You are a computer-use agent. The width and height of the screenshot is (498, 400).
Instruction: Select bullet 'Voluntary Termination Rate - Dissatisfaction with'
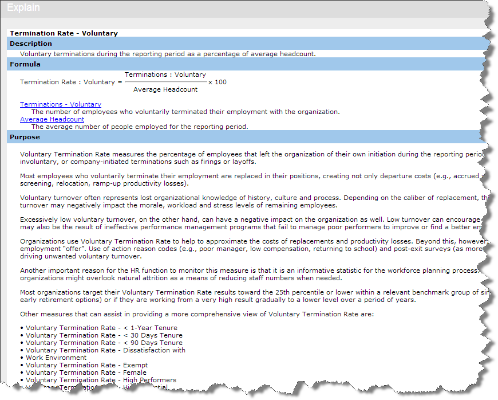point(103,350)
